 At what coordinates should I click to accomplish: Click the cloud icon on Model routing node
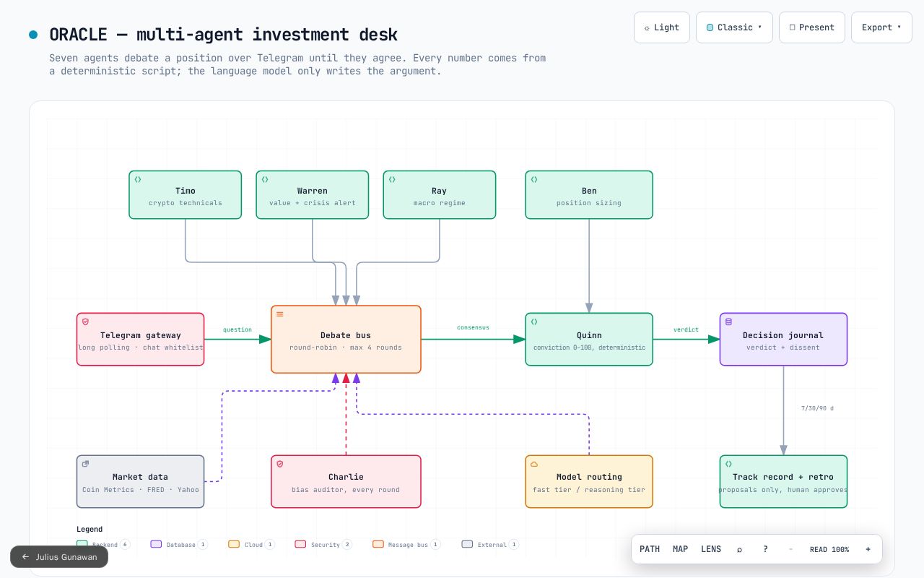534,464
